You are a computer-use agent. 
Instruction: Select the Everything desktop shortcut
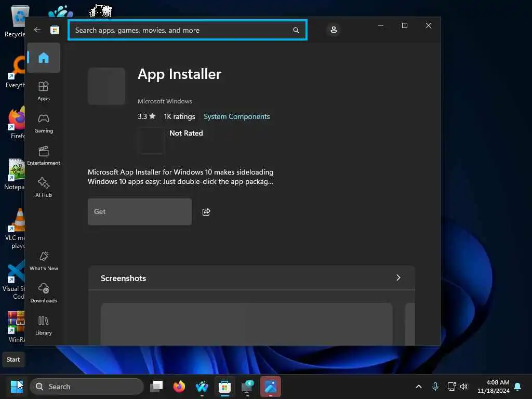pos(15,72)
